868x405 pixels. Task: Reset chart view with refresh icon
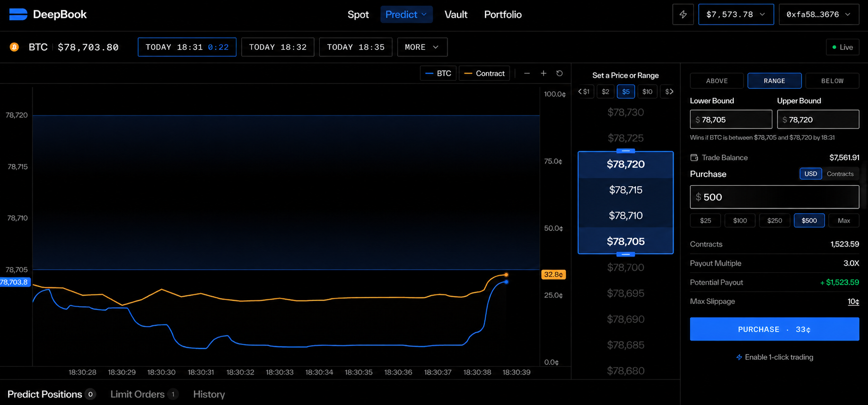tap(560, 74)
